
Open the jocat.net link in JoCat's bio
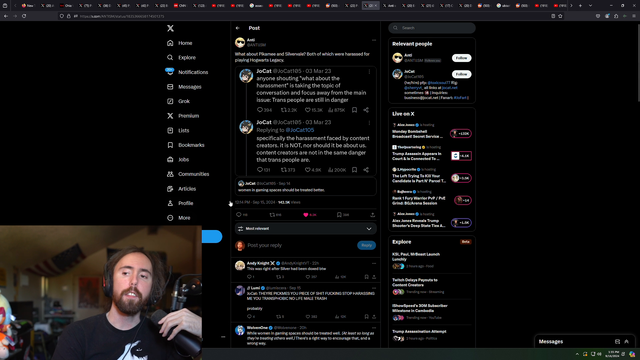click(x=449, y=88)
